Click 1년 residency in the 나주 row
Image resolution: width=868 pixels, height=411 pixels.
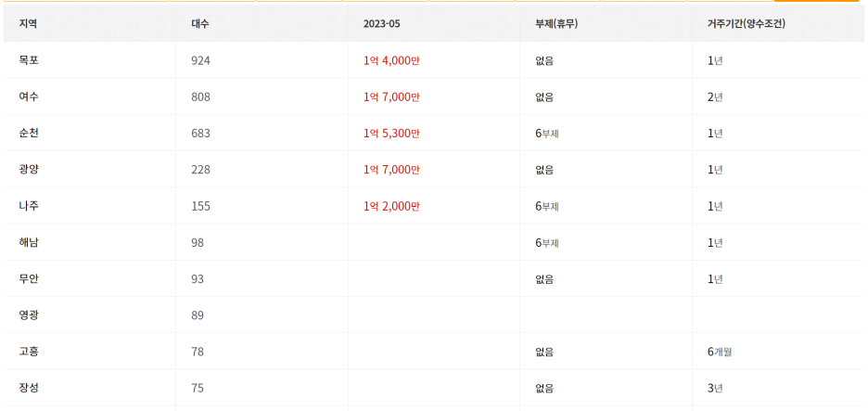pyautogui.click(x=715, y=207)
